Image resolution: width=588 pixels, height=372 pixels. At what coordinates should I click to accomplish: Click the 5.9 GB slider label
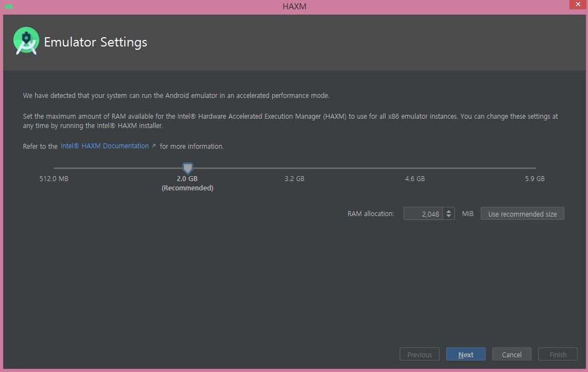click(x=535, y=179)
